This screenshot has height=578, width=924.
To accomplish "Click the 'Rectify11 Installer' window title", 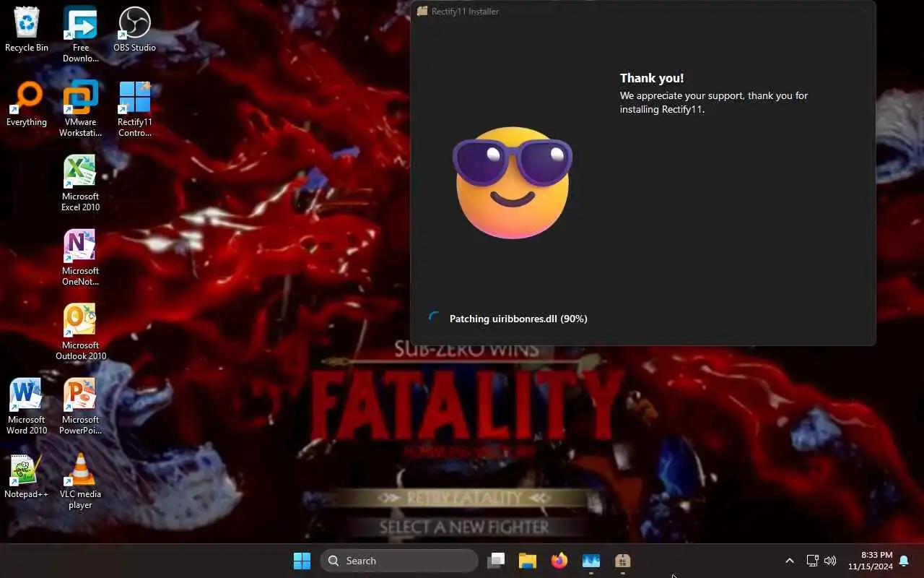I will pos(465,12).
